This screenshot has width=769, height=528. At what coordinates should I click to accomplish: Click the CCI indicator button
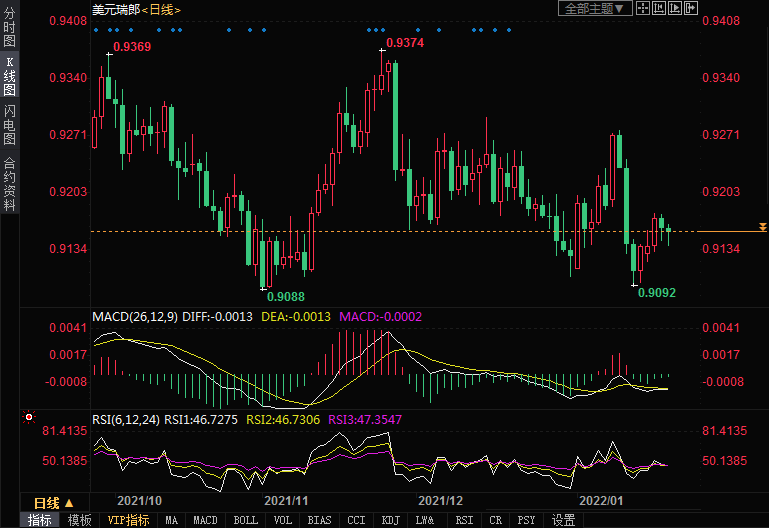tap(355, 520)
